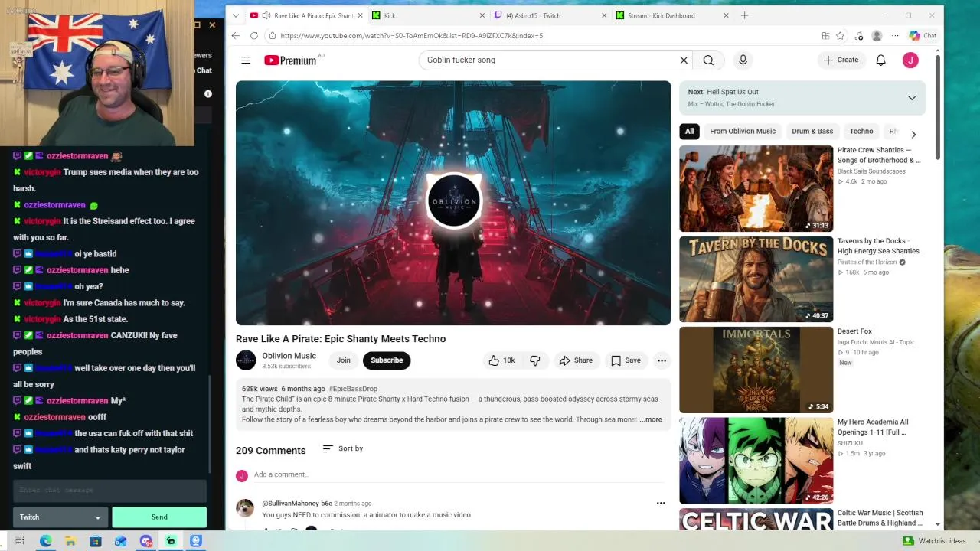The height and width of the screenshot is (551, 980).
Task: Open the Twitch platform dropdown in chat
Action: (60, 517)
